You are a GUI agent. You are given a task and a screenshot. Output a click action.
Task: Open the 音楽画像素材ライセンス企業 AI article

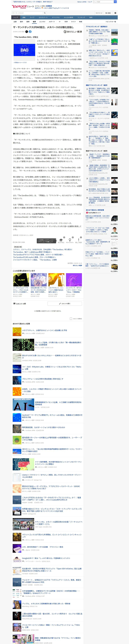point(58,403)
